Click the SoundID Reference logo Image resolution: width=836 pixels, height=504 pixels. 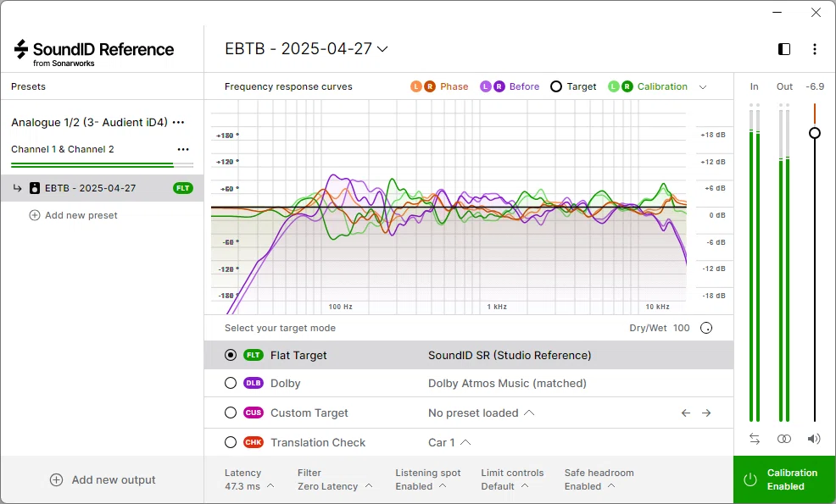[94, 53]
